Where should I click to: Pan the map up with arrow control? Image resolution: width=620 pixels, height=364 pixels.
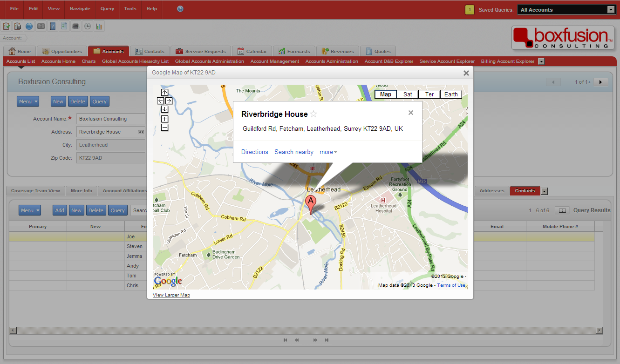[x=165, y=92]
